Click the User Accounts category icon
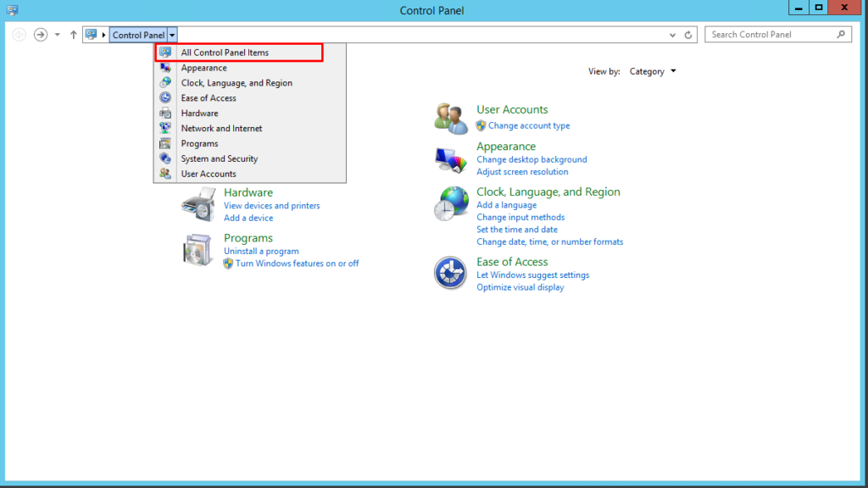 tap(451, 119)
